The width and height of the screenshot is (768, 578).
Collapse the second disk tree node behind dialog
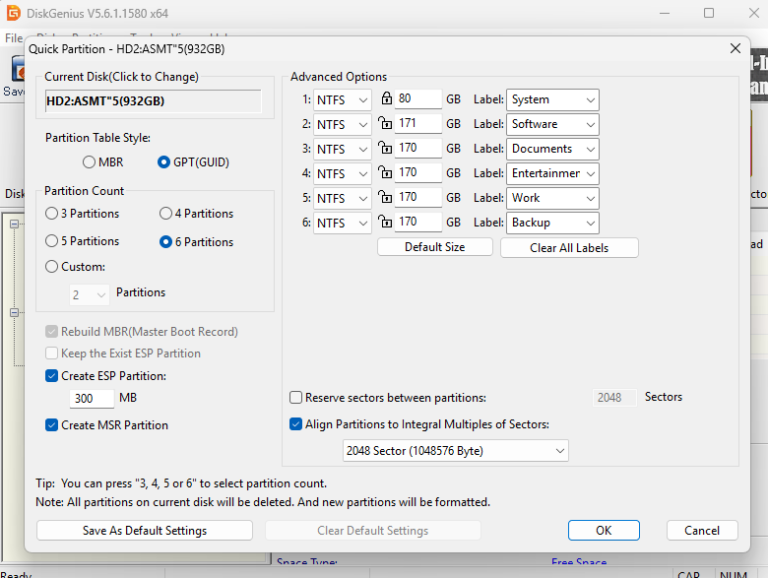14,313
